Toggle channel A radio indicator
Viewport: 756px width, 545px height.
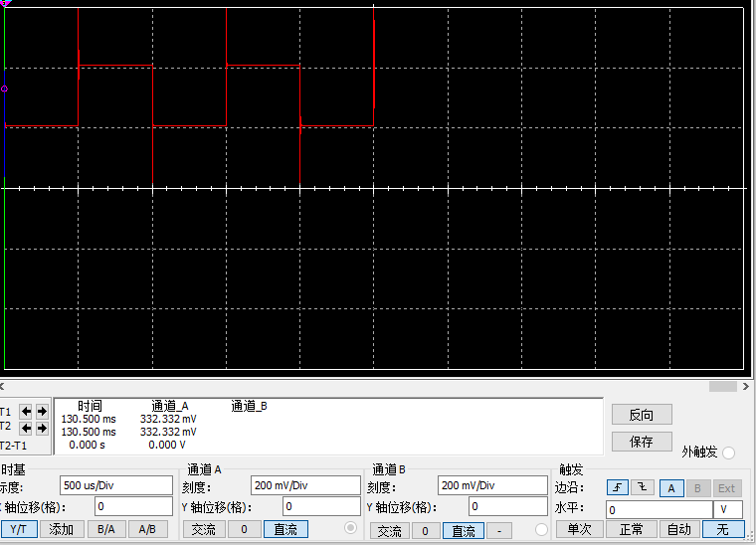pyautogui.click(x=350, y=528)
